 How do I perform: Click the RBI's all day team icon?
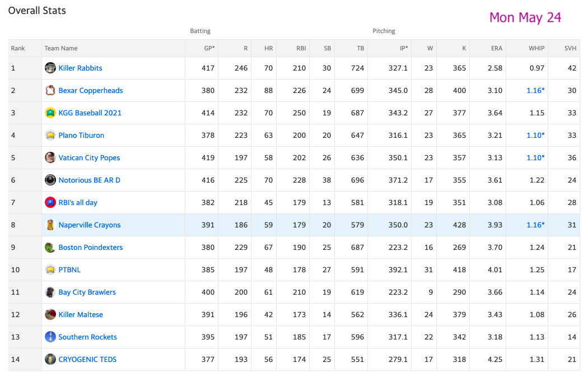point(50,202)
